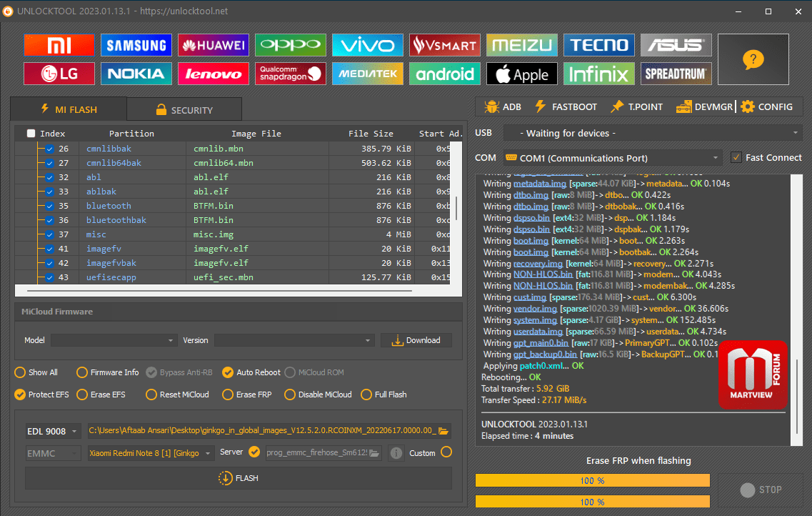Image resolution: width=812 pixels, height=516 pixels.
Task: Open the CONFIG settings menu
Action: [x=766, y=106]
